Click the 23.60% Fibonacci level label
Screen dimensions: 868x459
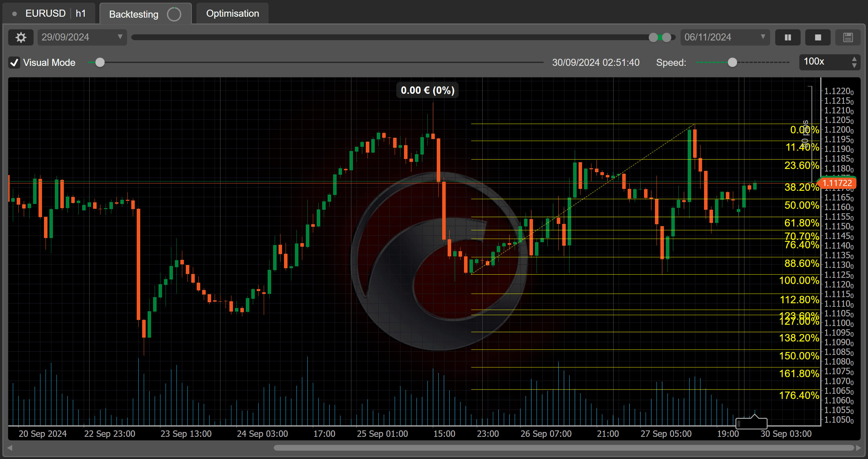pyautogui.click(x=801, y=165)
